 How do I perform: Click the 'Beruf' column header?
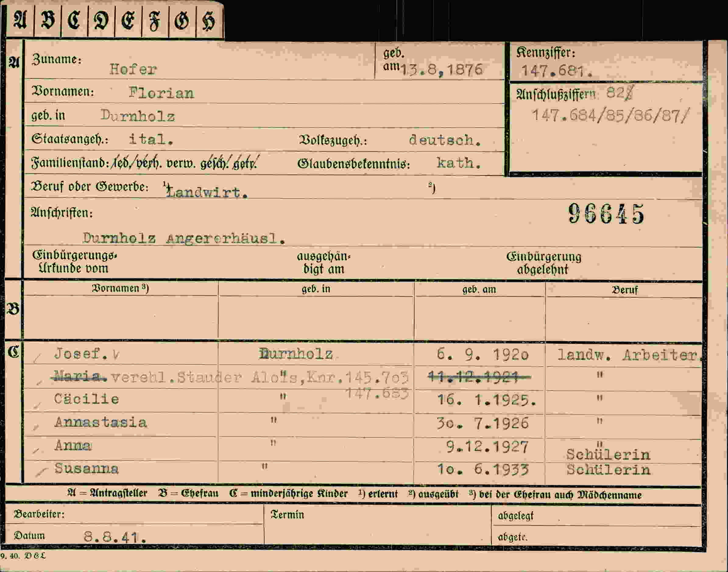click(x=624, y=290)
